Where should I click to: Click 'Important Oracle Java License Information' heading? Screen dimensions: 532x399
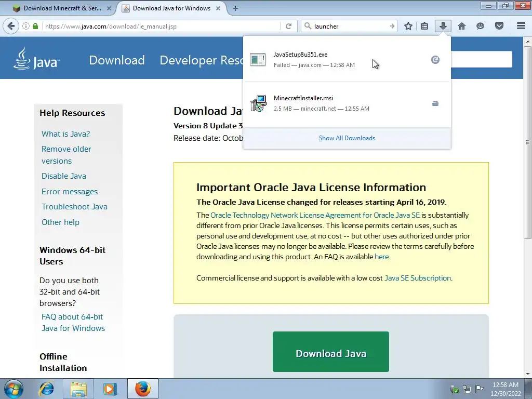tap(311, 187)
